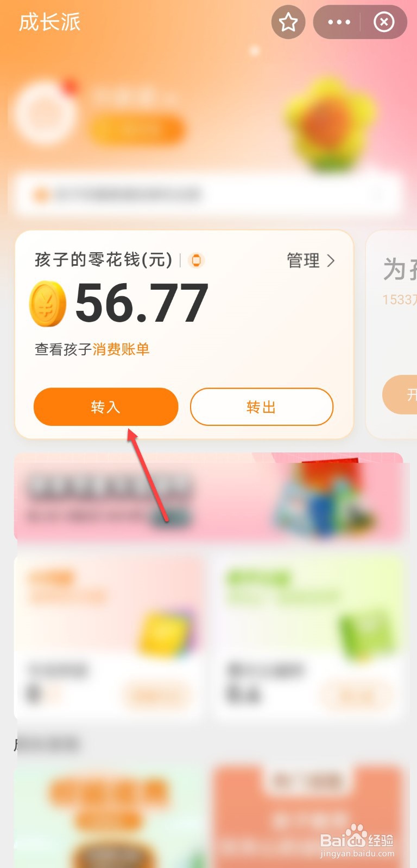Open the pink promotional banner

(208, 496)
